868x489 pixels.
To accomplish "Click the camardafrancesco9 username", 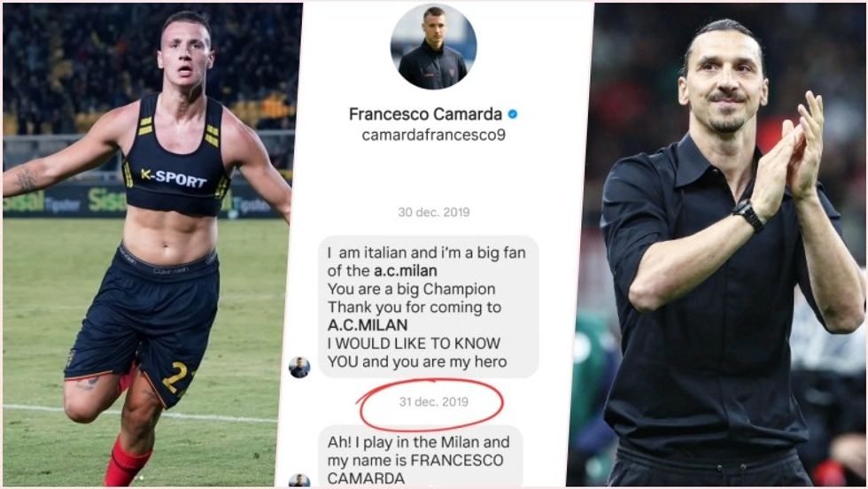I will pyautogui.click(x=433, y=135).
